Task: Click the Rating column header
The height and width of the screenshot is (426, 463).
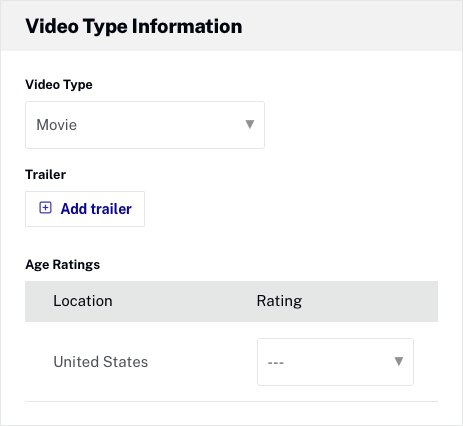Action: click(x=279, y=301)
